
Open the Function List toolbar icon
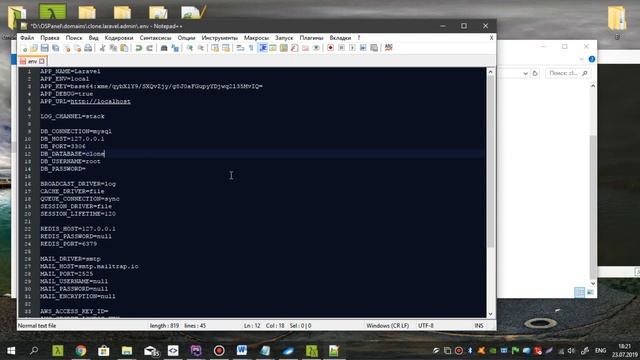[x=294, y=48]
